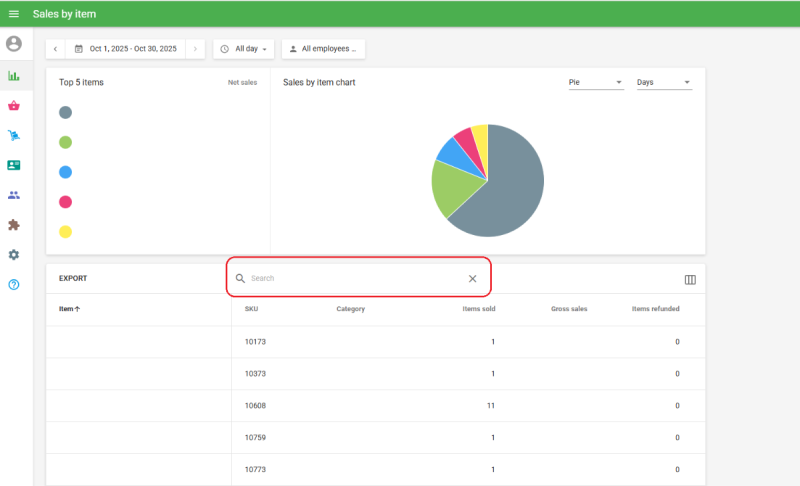Open the Days grouping dropdown
The width and height of the screenshot is (800, 486).
click(x=664, y=83)
